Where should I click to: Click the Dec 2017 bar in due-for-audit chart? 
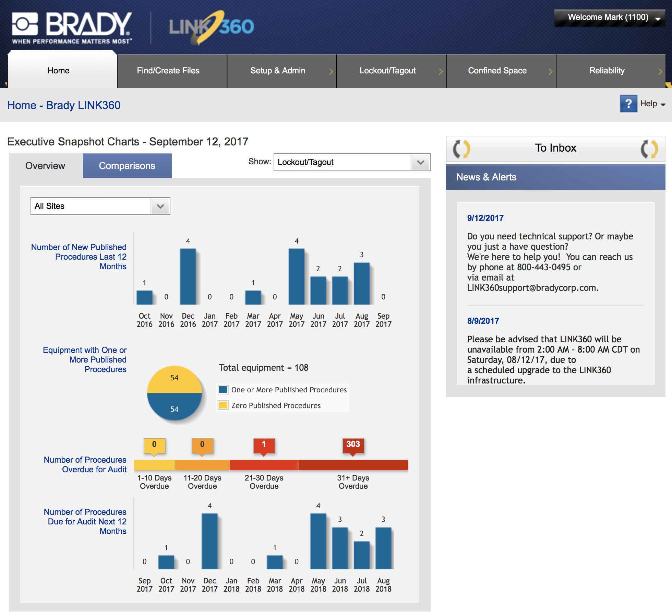tap(209, 541)
